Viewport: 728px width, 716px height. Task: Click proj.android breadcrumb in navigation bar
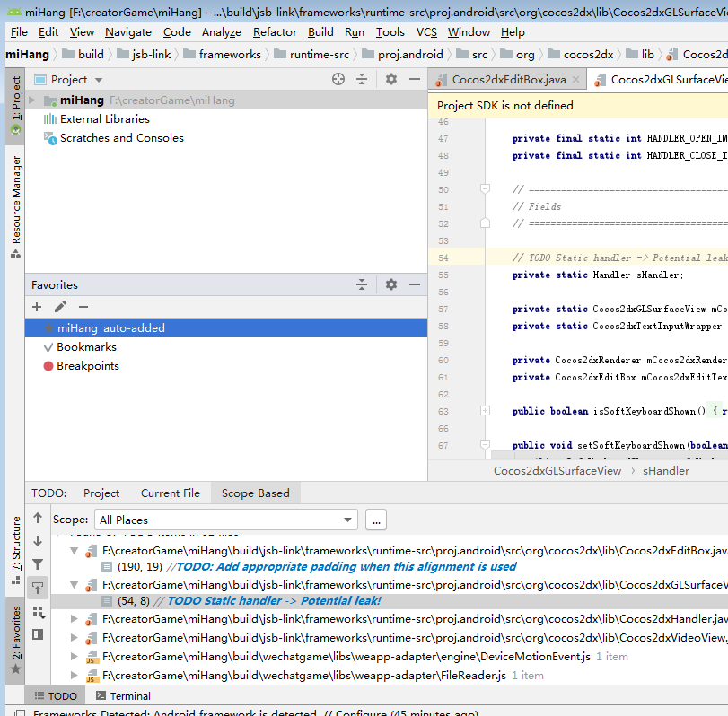tap(402, 55)
